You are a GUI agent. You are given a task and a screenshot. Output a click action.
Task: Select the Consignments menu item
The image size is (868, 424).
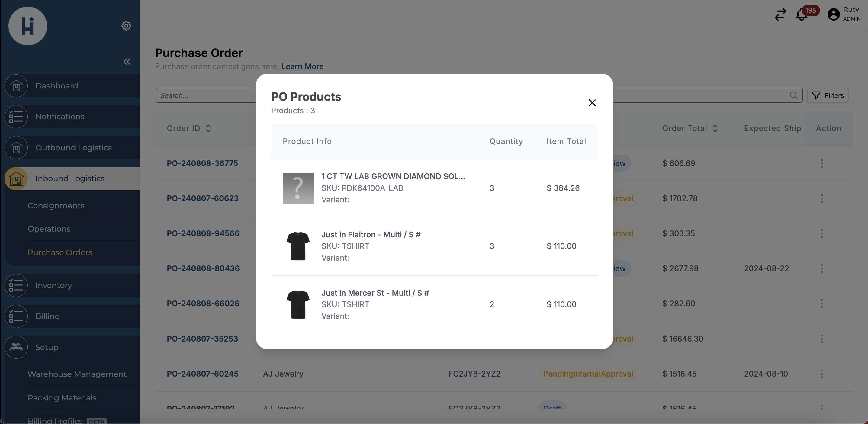56,205
